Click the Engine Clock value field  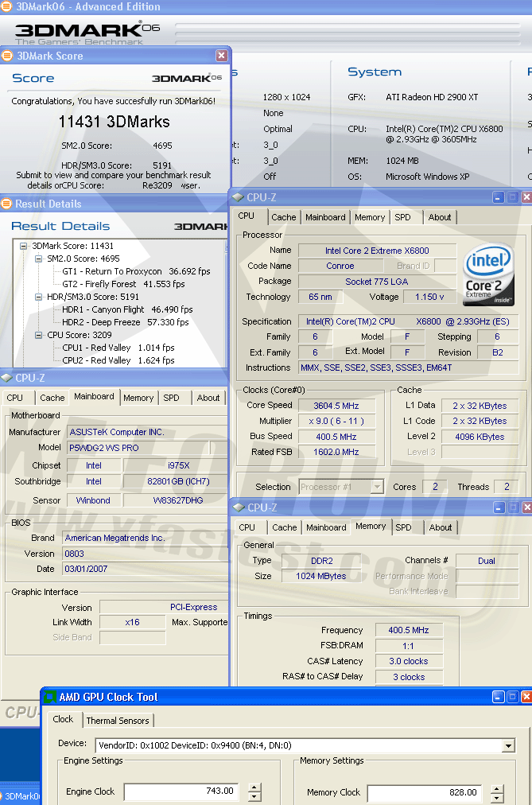tap(181, 791)
